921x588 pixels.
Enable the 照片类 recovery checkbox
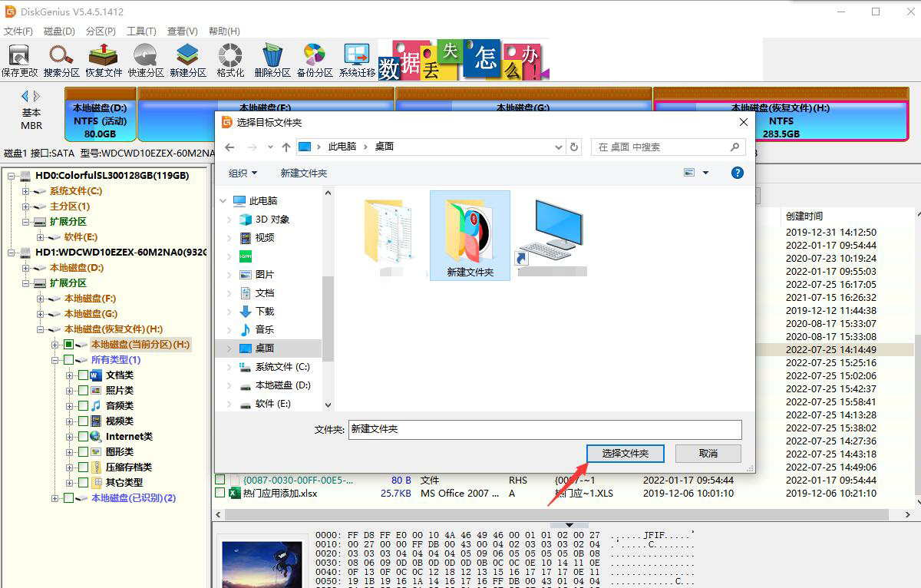(x=82, y=390)
